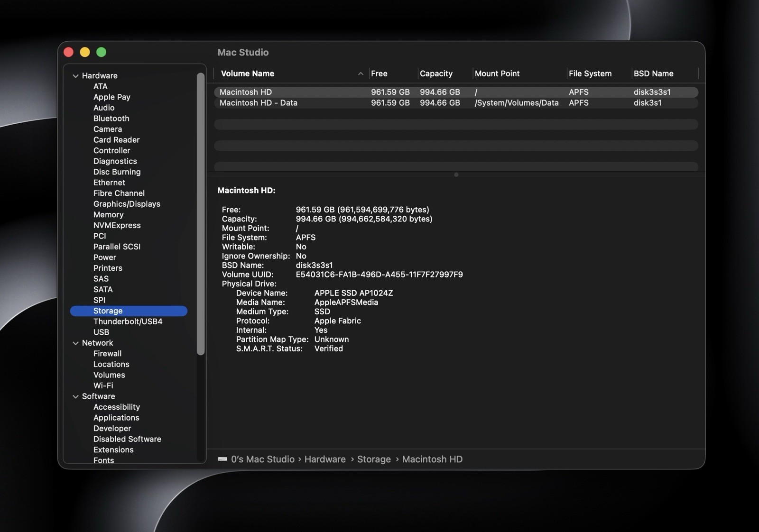Select NVMExpress in the sidebar
The height and width of the screenshot is (532, 759).
tap(117, 225)
